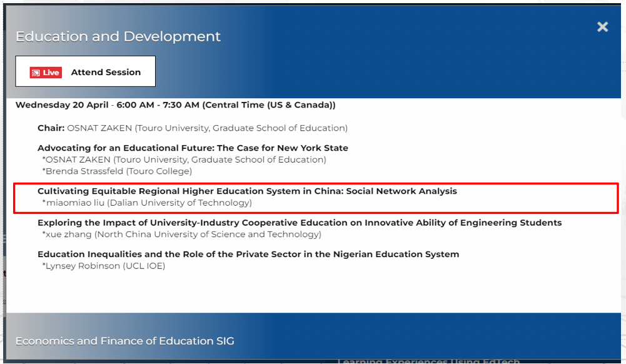
Task: Click the bold Chair: label
Action: click(51, 128)
